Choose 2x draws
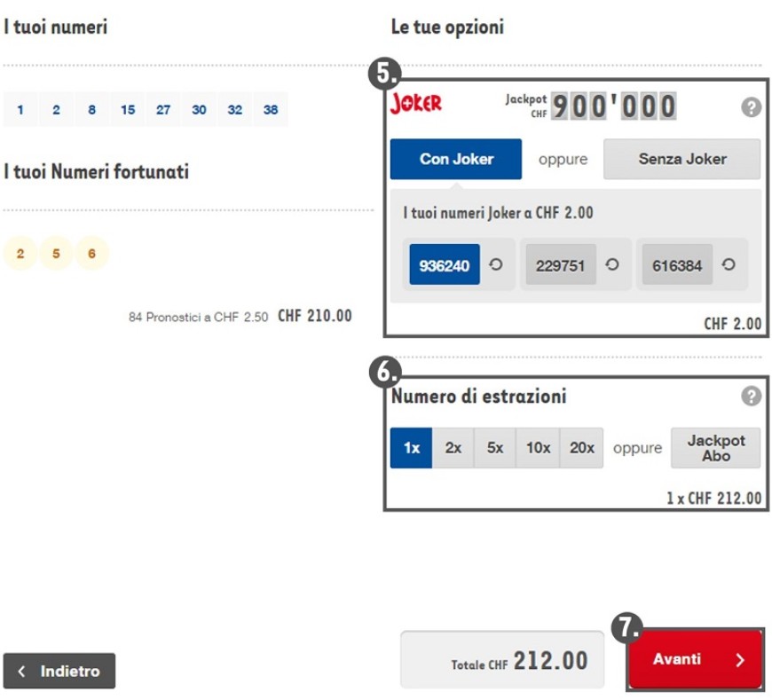 pos(453,448)
